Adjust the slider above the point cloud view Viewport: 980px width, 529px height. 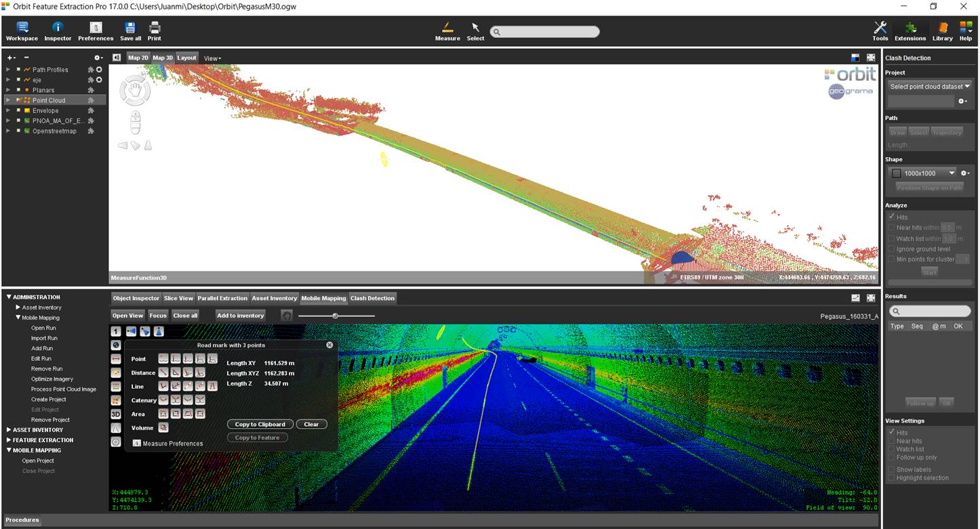(x=335, y=316)
